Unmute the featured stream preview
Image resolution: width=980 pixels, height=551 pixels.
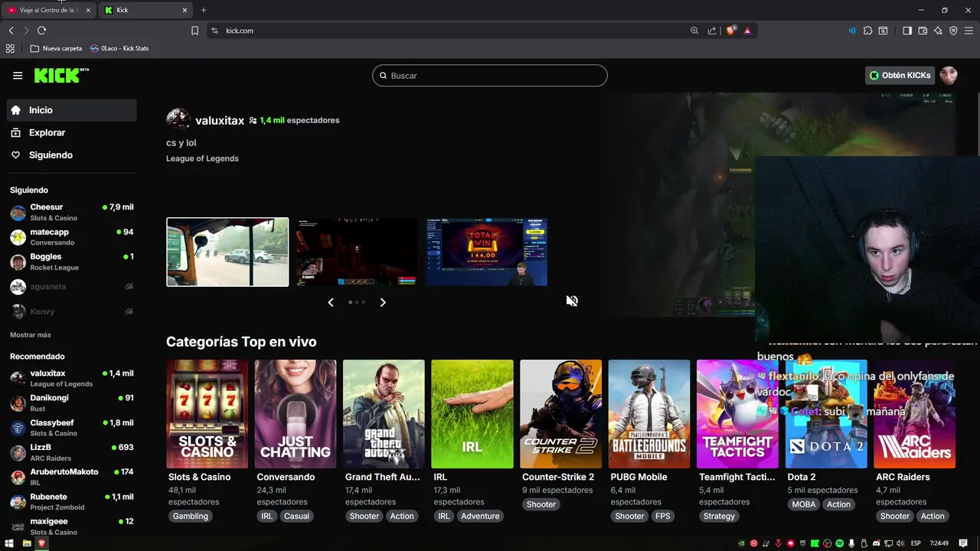coord(572,301)
